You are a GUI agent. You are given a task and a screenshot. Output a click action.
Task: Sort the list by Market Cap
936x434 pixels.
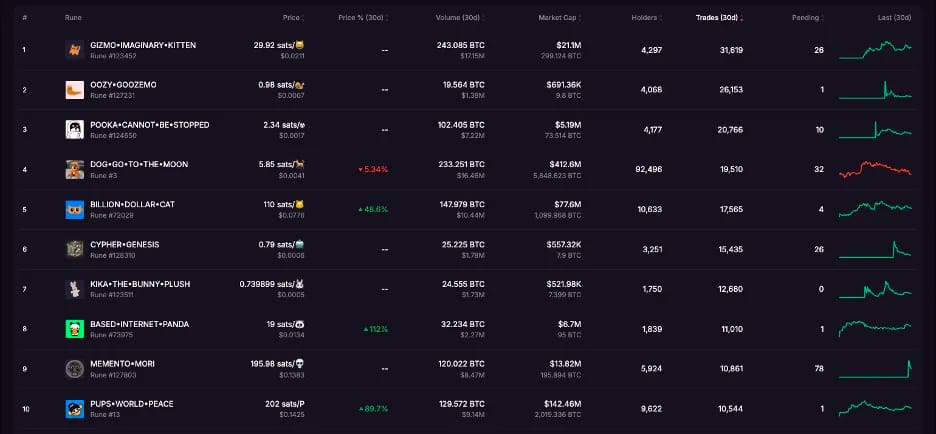560,18
